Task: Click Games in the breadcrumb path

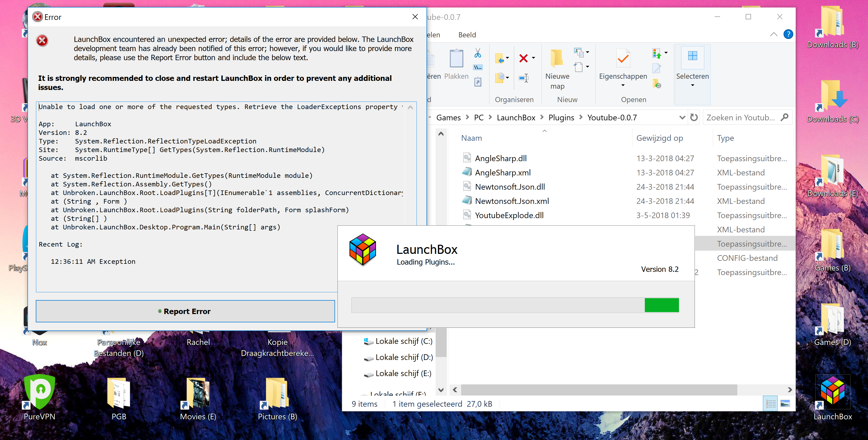Action: coord(448,117)
